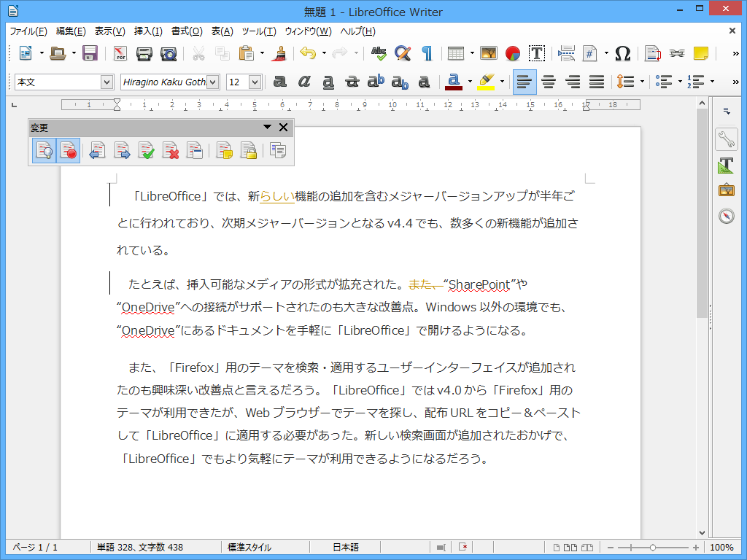Open the ファイル(F) menu
747x560 pixels.
(x=28, y=31)
